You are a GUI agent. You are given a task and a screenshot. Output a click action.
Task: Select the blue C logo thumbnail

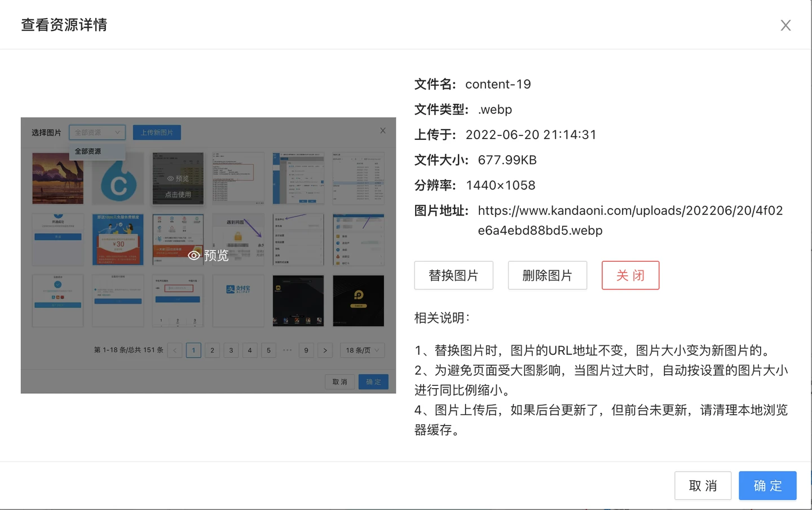pyautogui.click(x=118, y=178)
